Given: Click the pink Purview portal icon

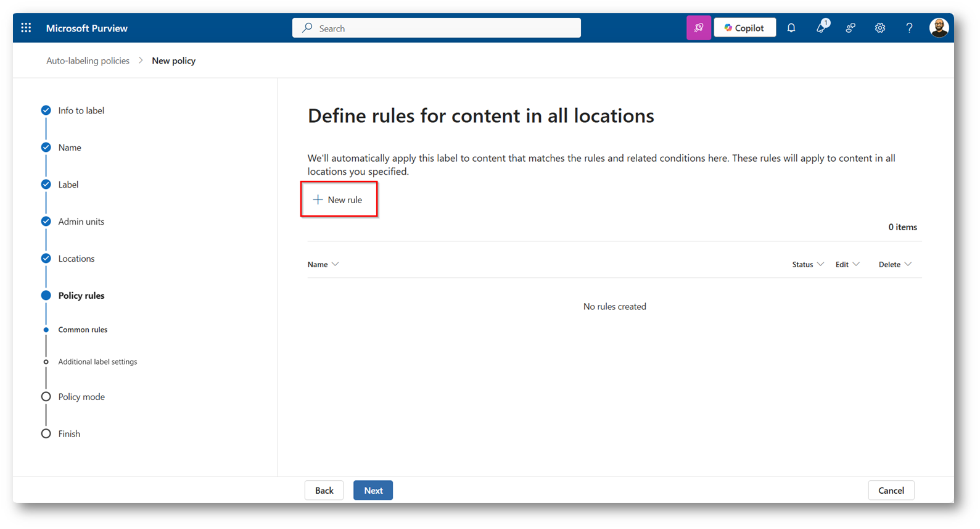Looking at the screenshot, I should click(x=698, y=28).
